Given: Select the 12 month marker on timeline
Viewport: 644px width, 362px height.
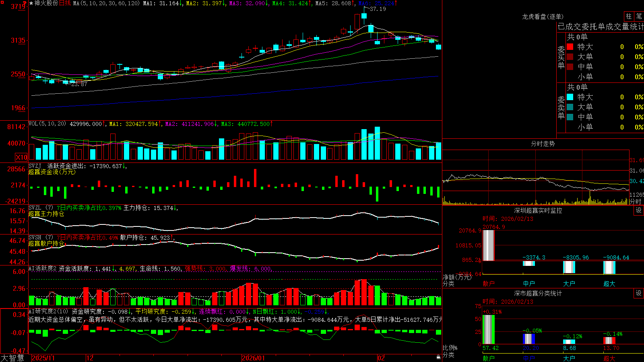Looking at the screenshot, I should [x=90, y=358].
